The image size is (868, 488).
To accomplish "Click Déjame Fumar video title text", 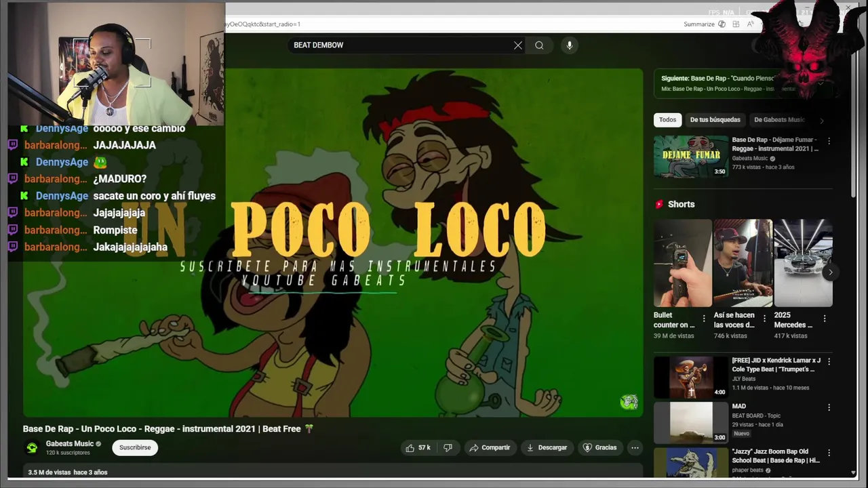I will point(775,144).
